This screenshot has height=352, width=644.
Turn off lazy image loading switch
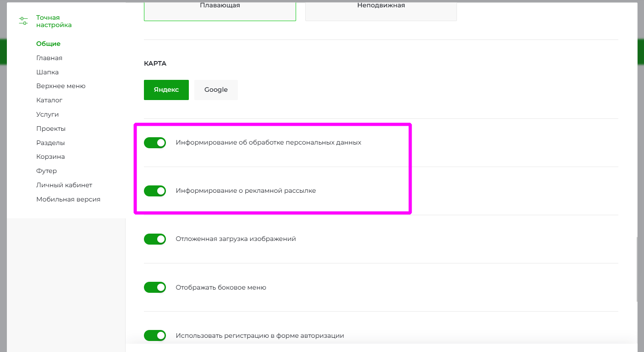click(x=155, y=239)
